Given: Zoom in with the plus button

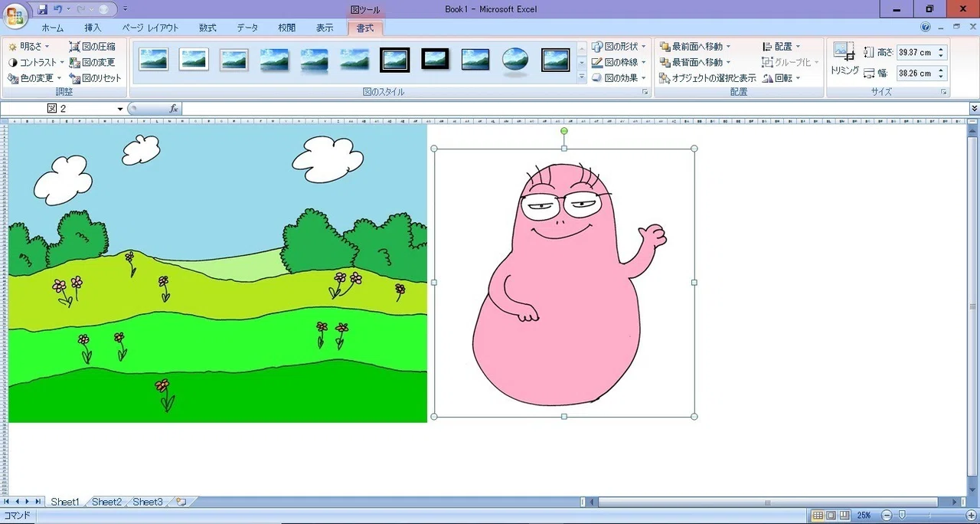Looking at the screenshot, I should point(972,516).
